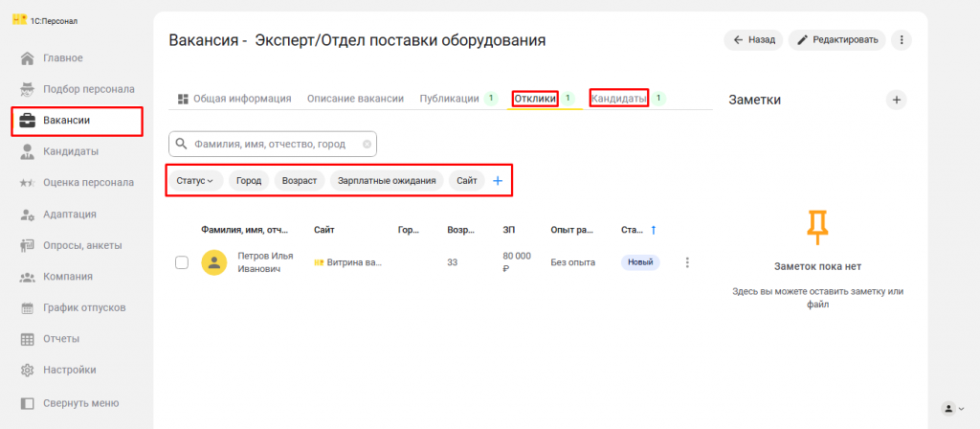Viewport: 980px width, 429px height.
Task: Open the three-dot menu next to Редактировать
Action: tap(902, 40)
